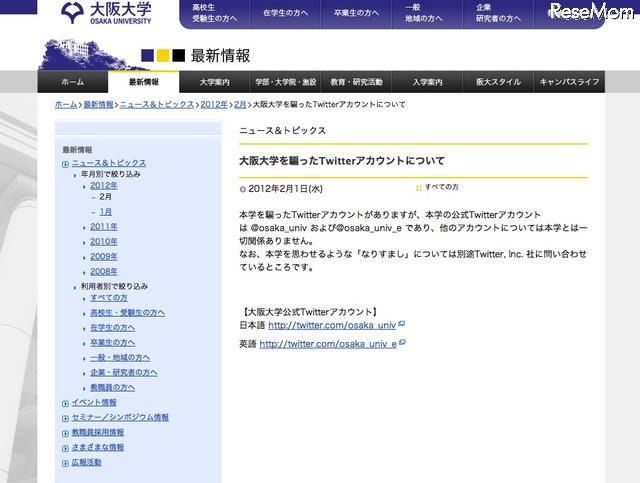Viewport: 640px width, 483px height.
Task: Open the 入学案内 navigation tab
Action: click(427, 82)
